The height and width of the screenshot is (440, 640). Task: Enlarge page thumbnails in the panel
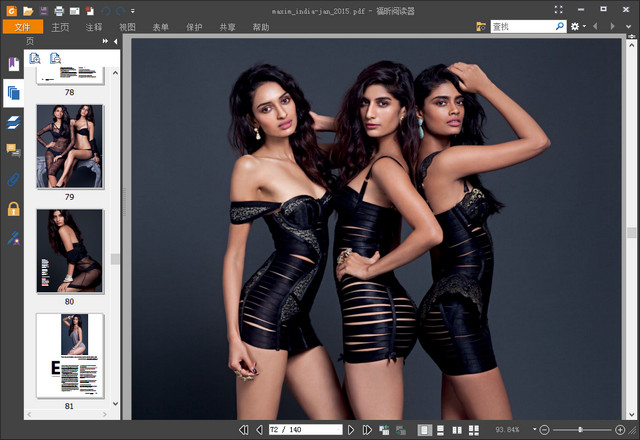[35, 59]
